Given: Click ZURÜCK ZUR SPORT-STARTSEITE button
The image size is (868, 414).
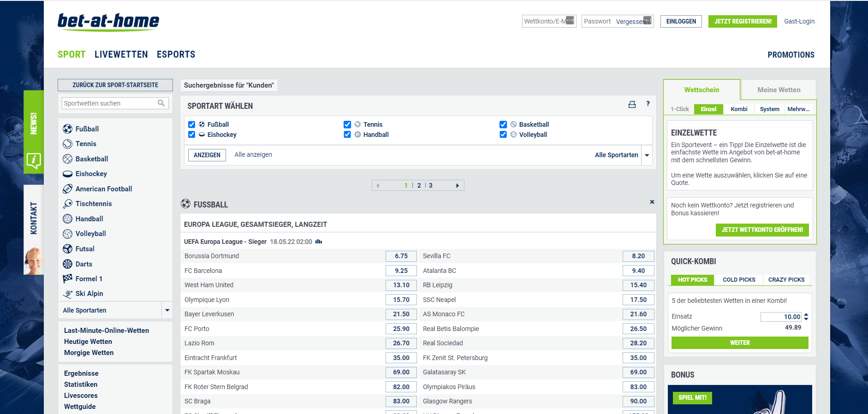Looking at the screenshot, I should [115, 85].
